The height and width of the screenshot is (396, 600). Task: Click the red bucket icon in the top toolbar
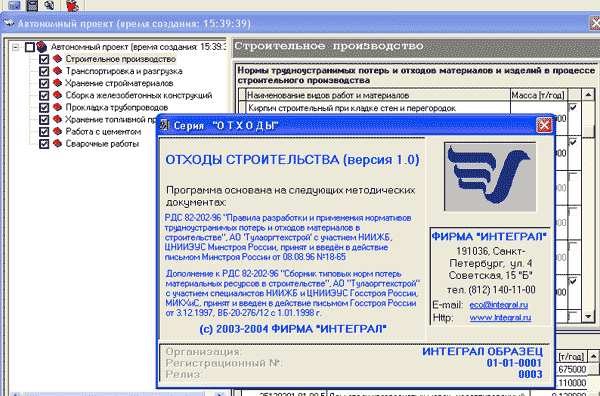click(72, 5)
